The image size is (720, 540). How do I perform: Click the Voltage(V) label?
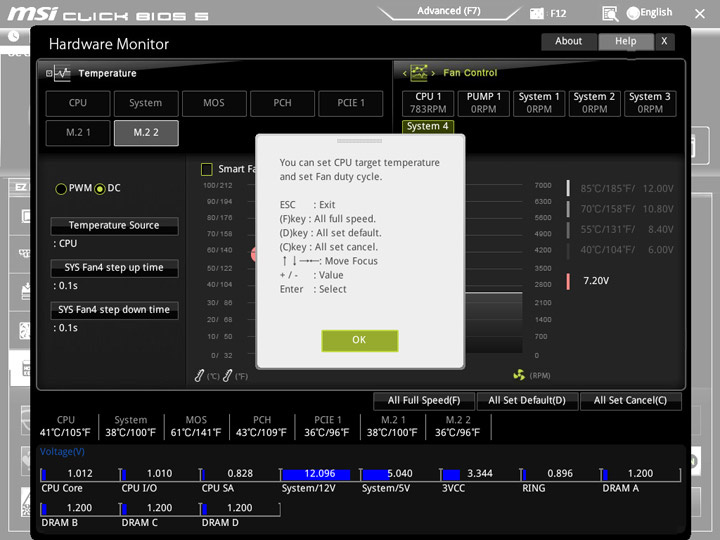pyautogui.click(x=62, y=452)
